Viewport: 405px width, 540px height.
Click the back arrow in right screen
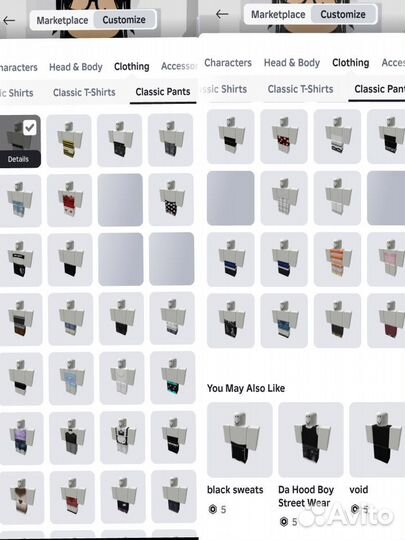222,14
